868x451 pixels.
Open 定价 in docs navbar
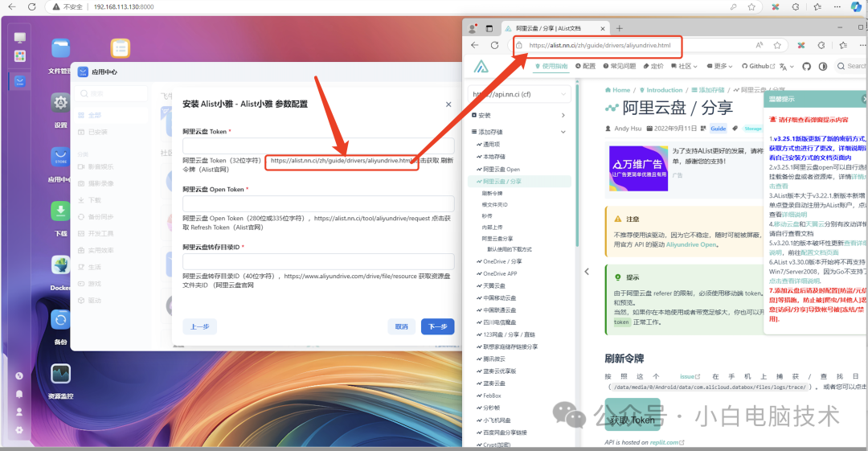pos(653,66)
